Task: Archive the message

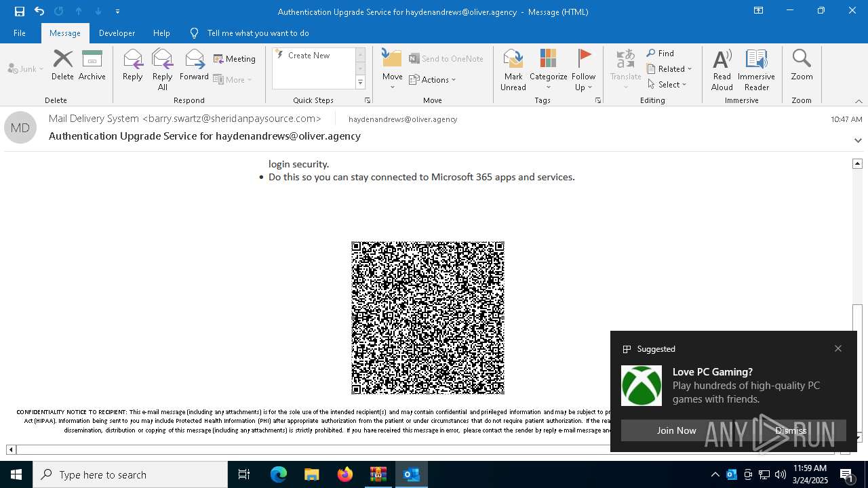Action: [x=92, y=65]
